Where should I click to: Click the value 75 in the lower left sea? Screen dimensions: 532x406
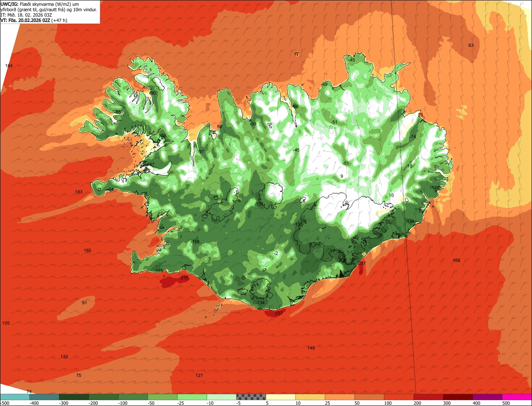click(79, 375)
